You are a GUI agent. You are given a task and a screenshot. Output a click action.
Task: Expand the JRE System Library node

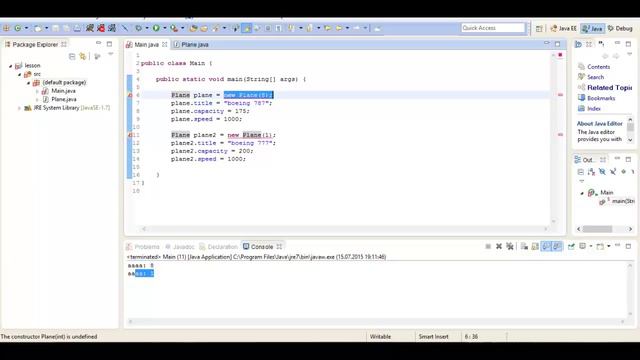[20, 108]
